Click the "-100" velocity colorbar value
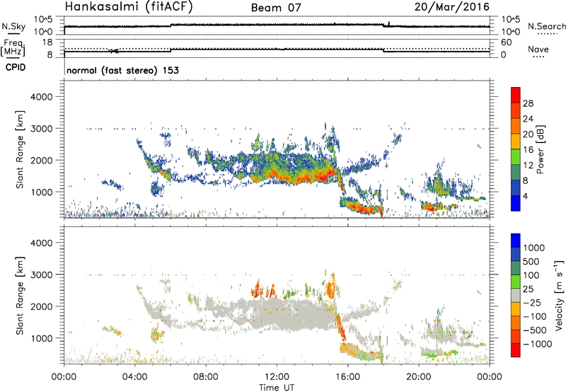566x392 pixels. pyautogui.click(x=535, y=316)
